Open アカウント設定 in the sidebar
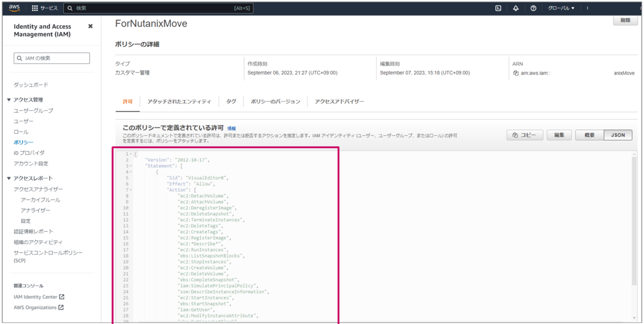The width and height of the screenshot is (644, 324). [x=31, y=163]
